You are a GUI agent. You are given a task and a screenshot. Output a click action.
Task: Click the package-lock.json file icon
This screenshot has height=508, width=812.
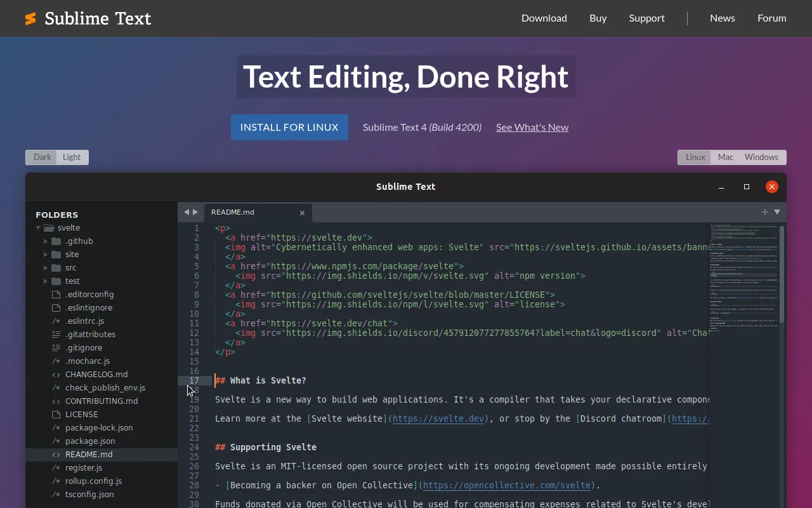pos(56,428)
